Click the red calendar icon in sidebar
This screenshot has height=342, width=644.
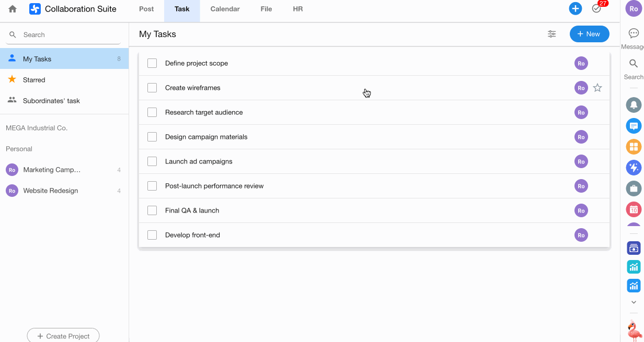coord(634,209)
